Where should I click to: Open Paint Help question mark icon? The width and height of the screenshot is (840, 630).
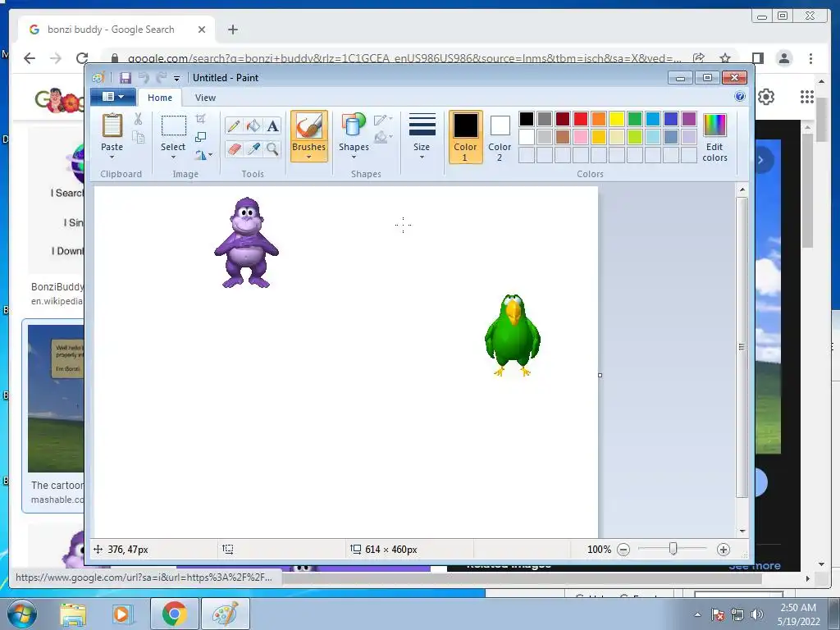pos(740,97)
